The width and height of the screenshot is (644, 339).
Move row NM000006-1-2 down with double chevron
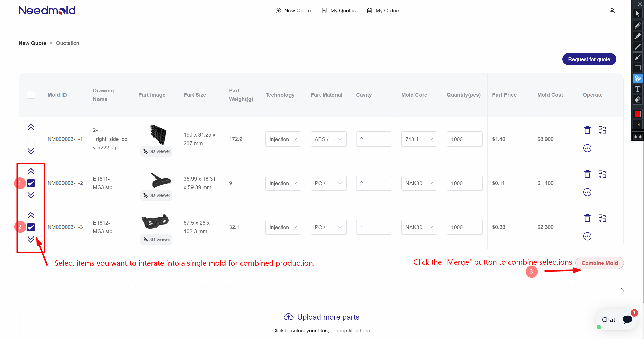point(31,195)
